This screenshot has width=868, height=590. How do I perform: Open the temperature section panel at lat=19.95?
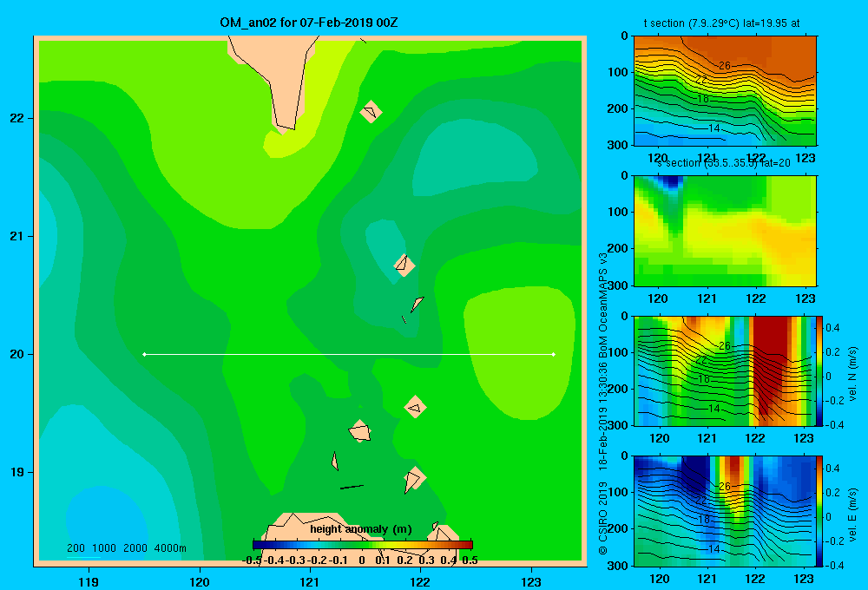pyautogui.click(x=725, y=90)
